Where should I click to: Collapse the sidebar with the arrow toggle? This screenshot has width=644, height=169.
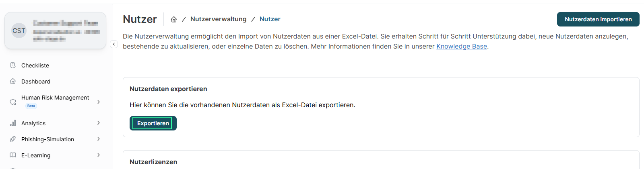pyautogui.click(x=114, y=44)
